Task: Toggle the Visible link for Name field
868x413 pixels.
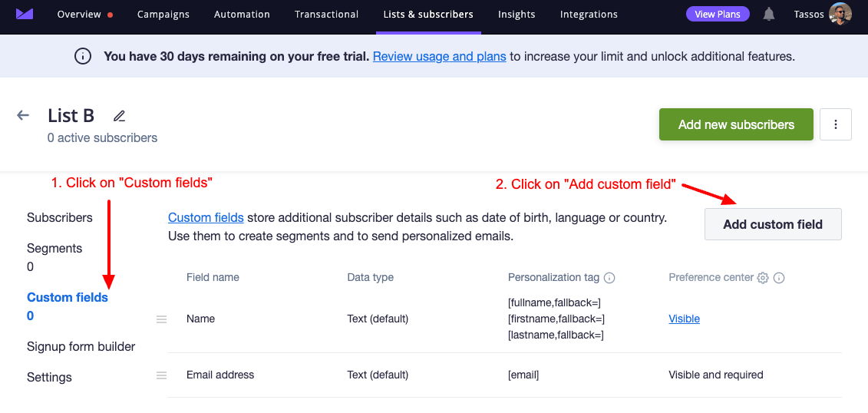Action: coord(685,319)
